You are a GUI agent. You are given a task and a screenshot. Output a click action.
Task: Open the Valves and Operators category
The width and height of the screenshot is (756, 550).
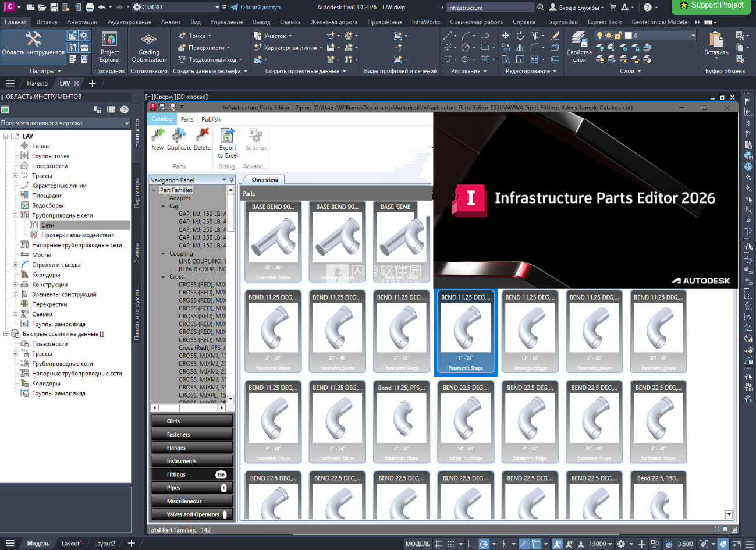192,514
